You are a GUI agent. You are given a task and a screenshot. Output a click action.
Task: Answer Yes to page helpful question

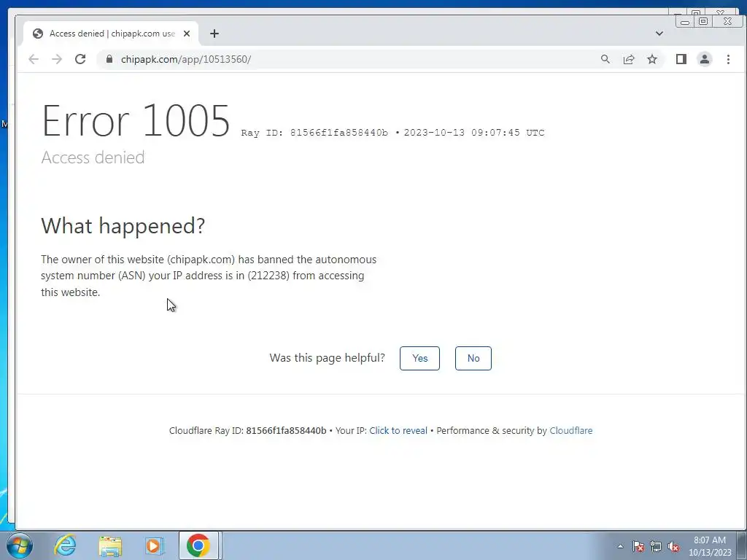coord(419,358)
